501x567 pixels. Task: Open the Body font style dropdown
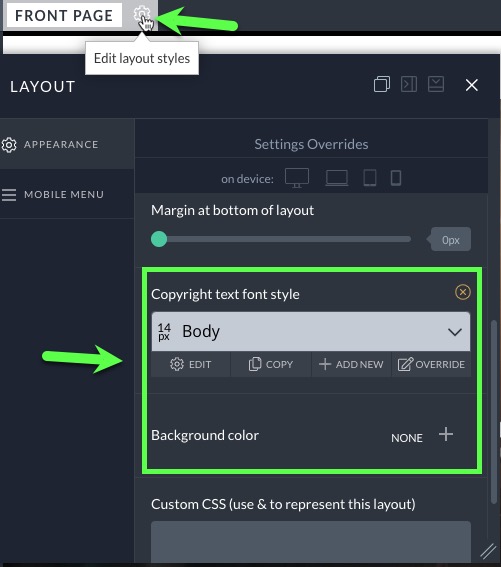311,331
